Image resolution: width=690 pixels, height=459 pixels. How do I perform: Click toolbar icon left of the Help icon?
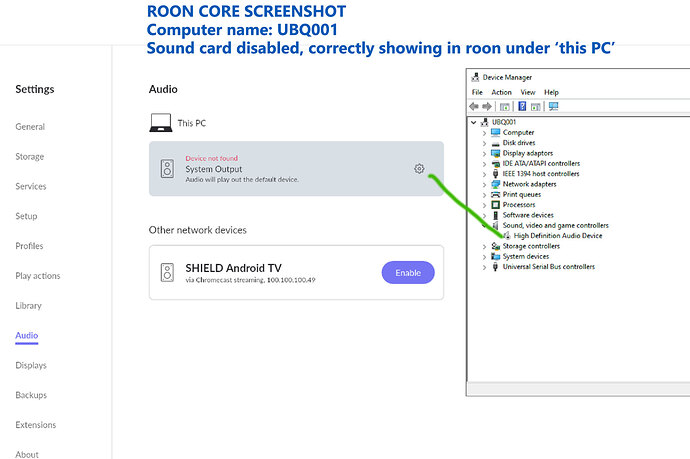(x=505, y=106)
